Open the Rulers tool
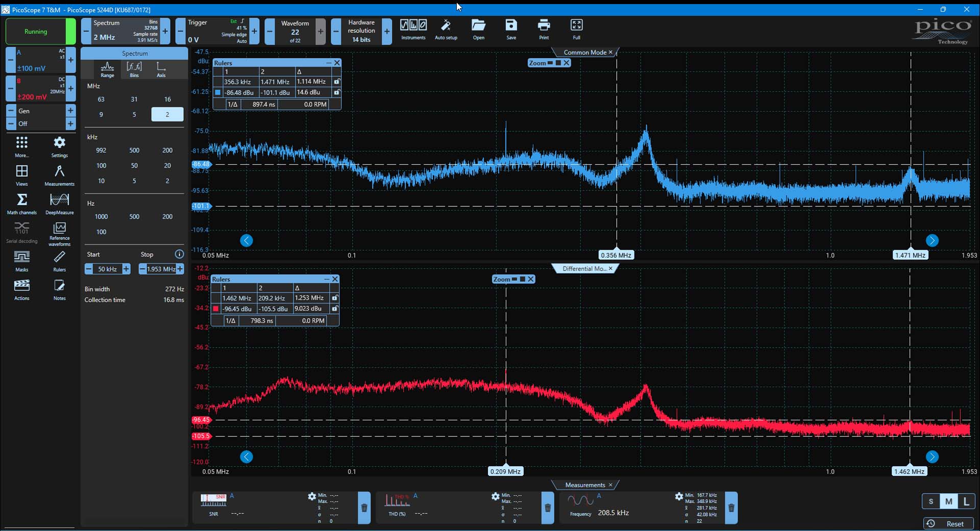This screenshot has height=531, width=980. click(59, 261)
